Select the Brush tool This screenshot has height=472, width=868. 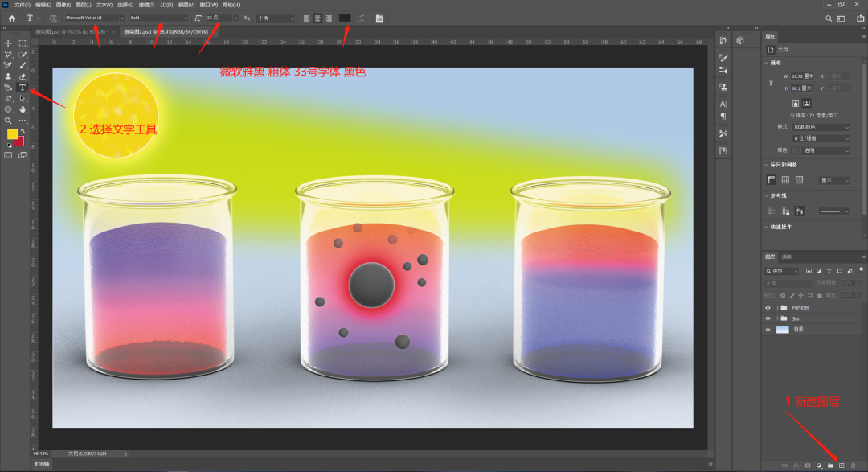23,65
